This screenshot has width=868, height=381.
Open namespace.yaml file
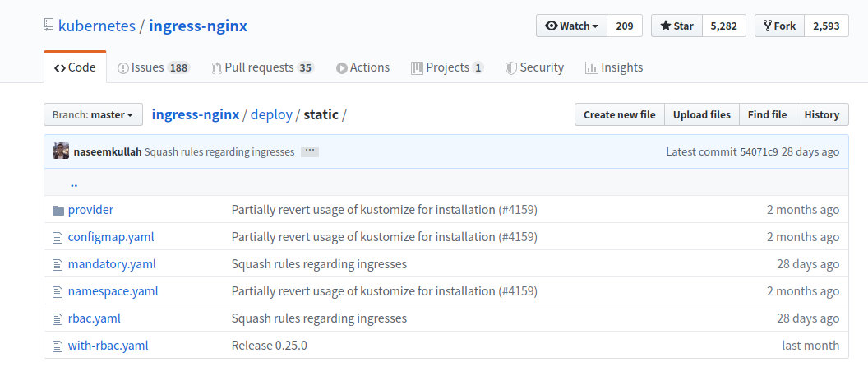pyautogui.click(x=113, y=291)
